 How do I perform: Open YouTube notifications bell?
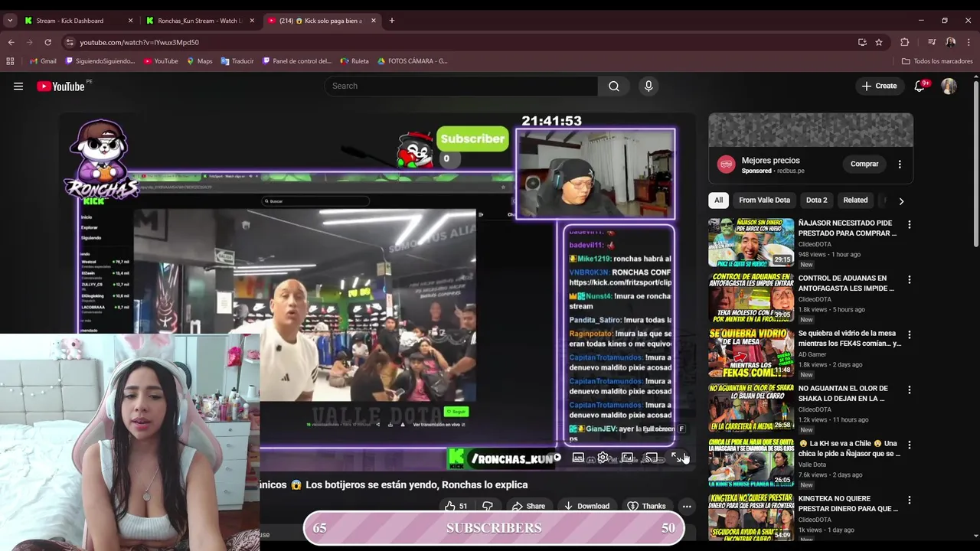920,86
